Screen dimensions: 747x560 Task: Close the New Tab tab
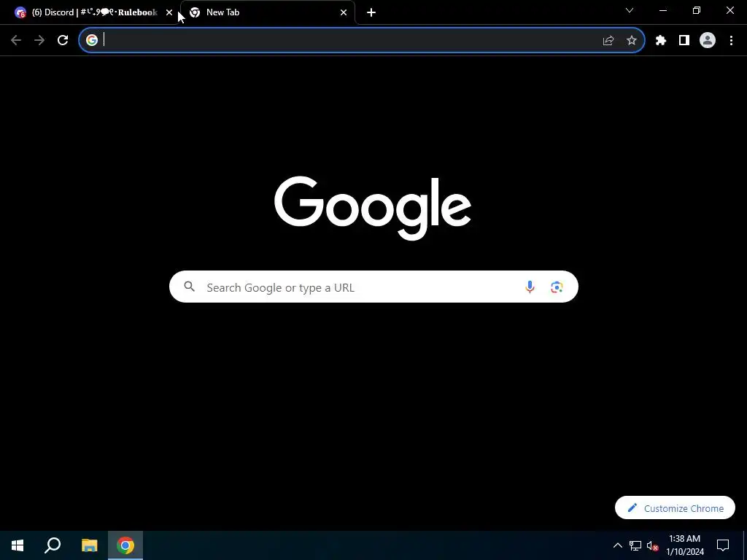344,12
